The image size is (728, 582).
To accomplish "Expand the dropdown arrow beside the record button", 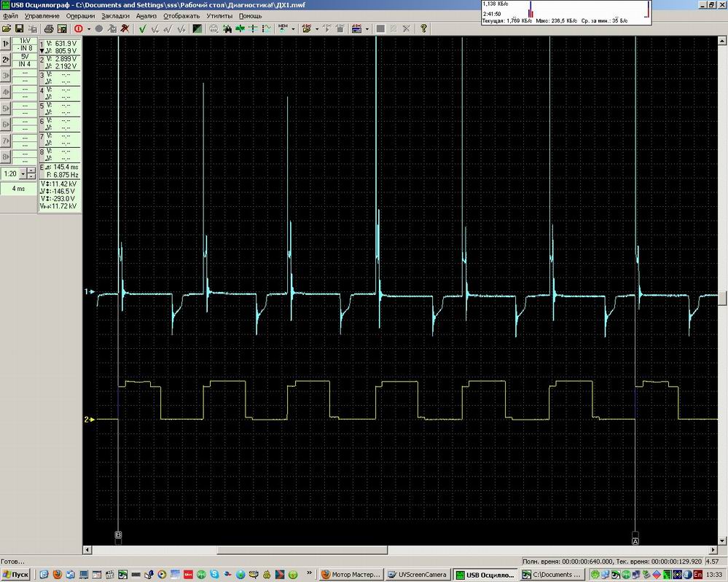I will (x=89, y=29).
